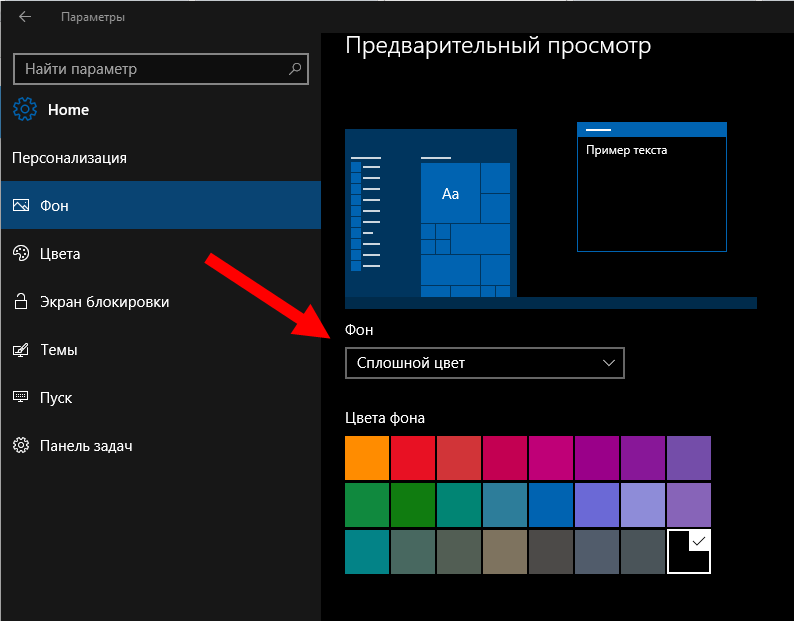Pick the bright red swatch next to orange
Image resolution: width=794 pixels, height=621 pixels.
coord(413,458)
